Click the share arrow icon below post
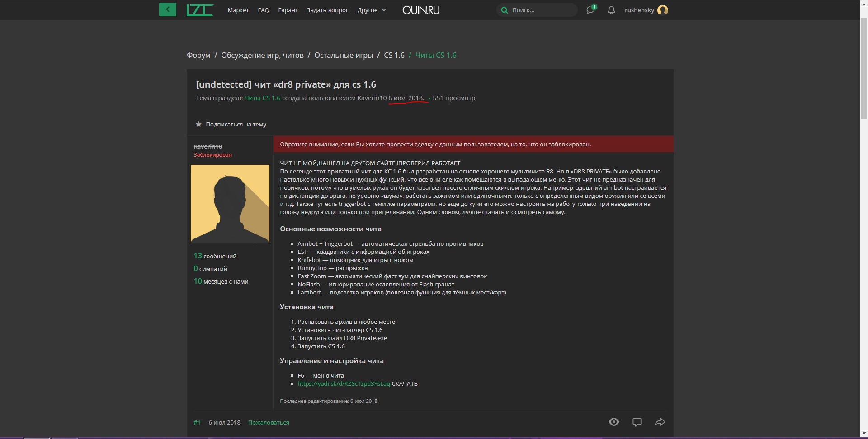868x439 pixels. pyautogui.click(x=660, y=422)
